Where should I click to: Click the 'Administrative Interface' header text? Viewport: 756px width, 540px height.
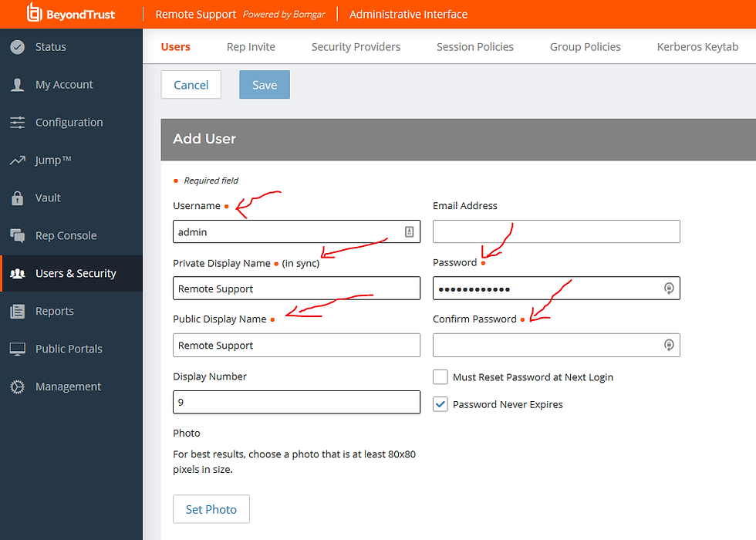point(408,15)
